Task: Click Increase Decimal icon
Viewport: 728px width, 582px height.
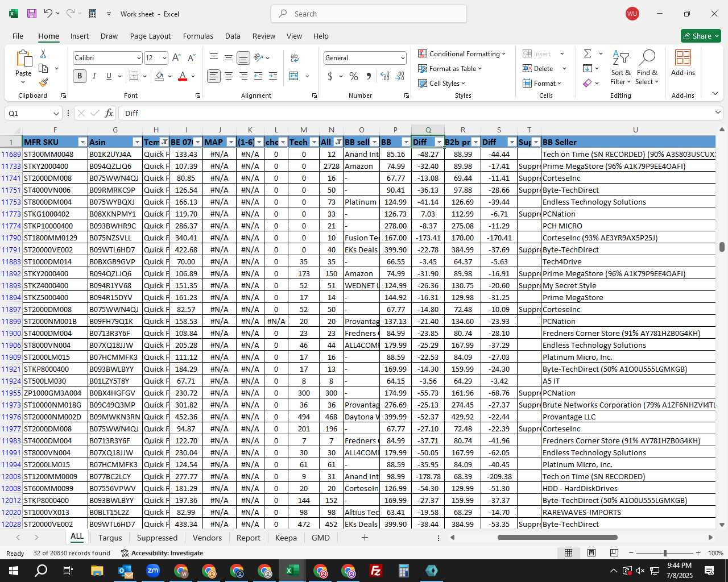Action: tap(385, 76)
